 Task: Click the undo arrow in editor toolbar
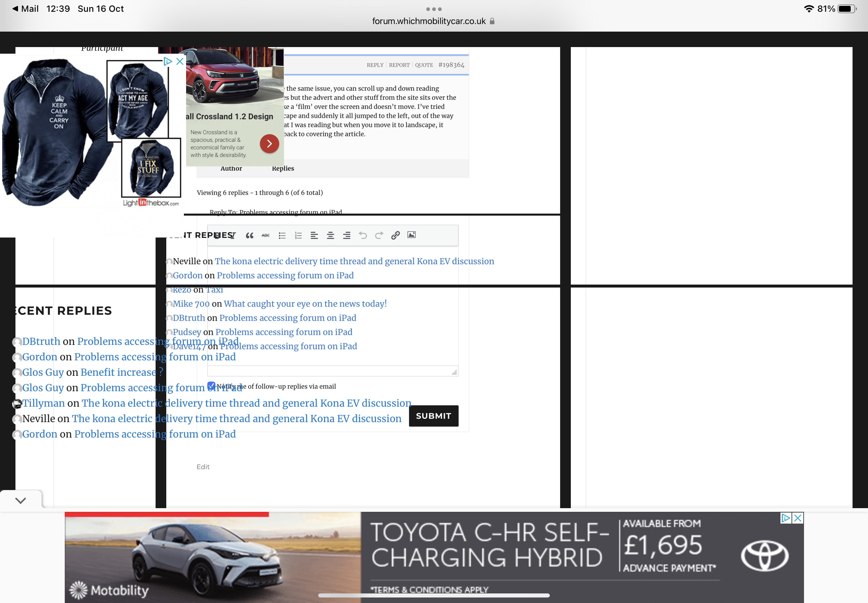click(x=363, y=235)
